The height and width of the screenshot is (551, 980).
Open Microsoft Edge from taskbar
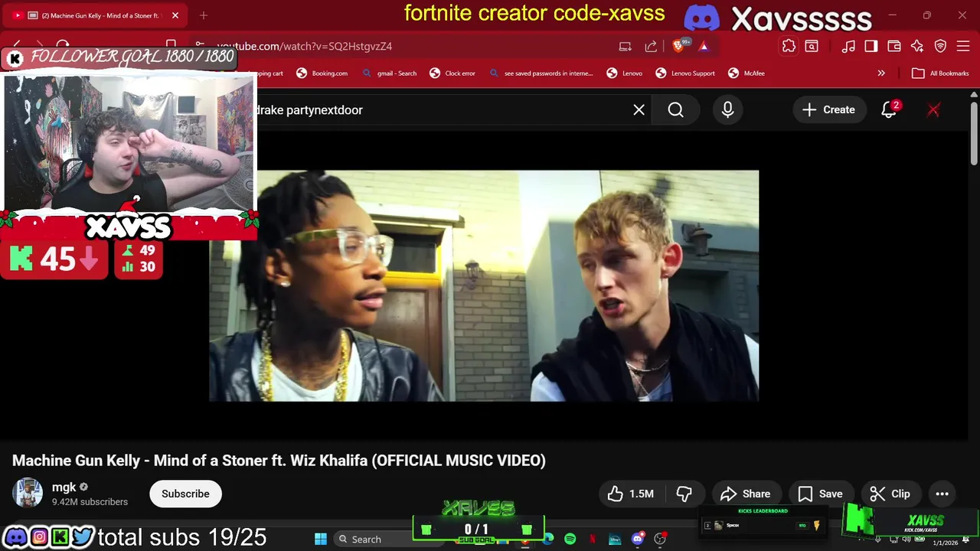click(548, 539)
